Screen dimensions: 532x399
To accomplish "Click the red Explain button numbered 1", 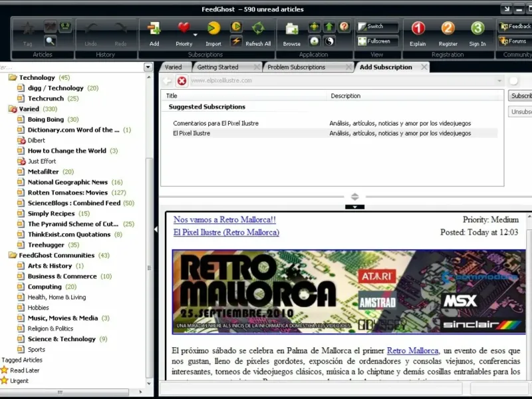I will (x=418, y=29).
